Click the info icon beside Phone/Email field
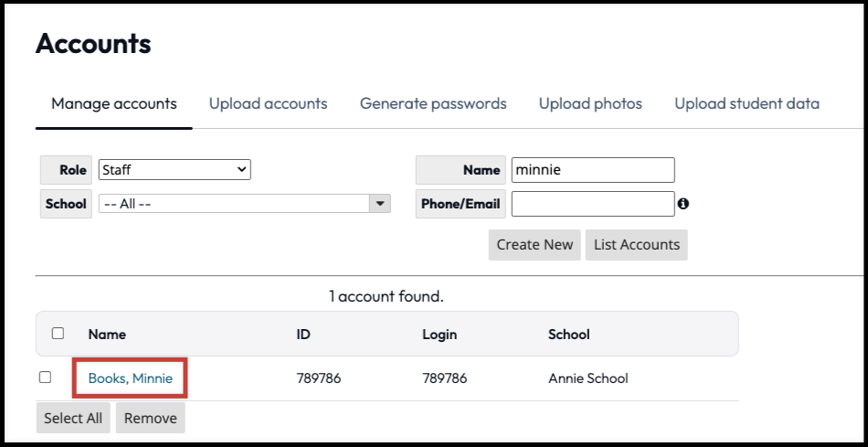Image resolution: width=868 pixels, height=447 pixels. tap(683, 204)
